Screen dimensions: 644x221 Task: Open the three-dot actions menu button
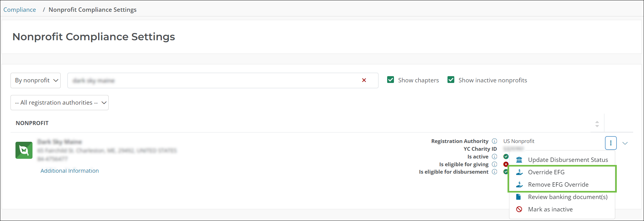point(611,143)
